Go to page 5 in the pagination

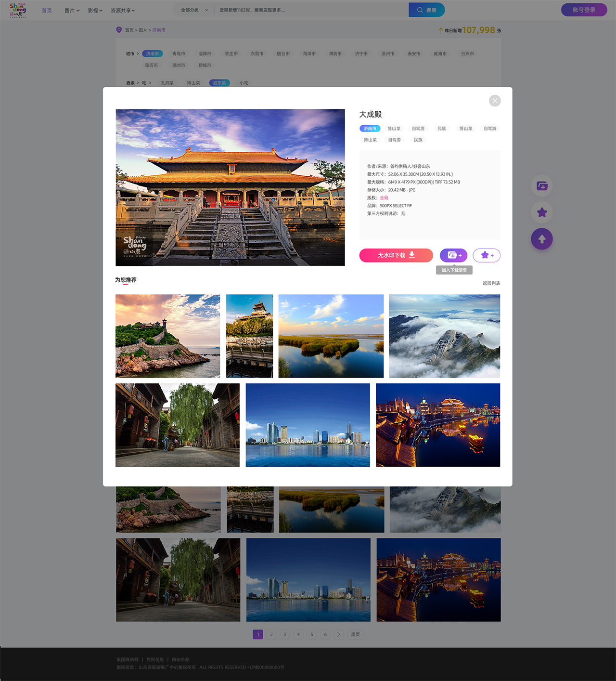(312, 634)
